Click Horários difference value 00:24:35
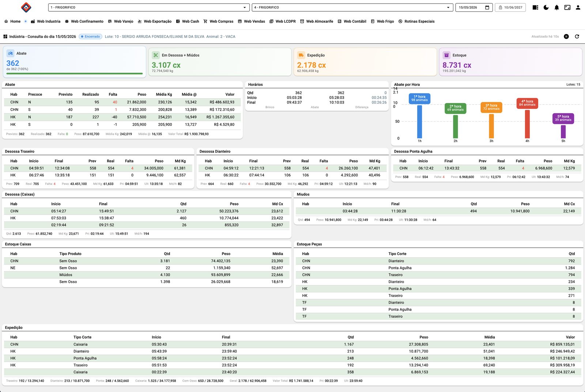 (379, 98)
